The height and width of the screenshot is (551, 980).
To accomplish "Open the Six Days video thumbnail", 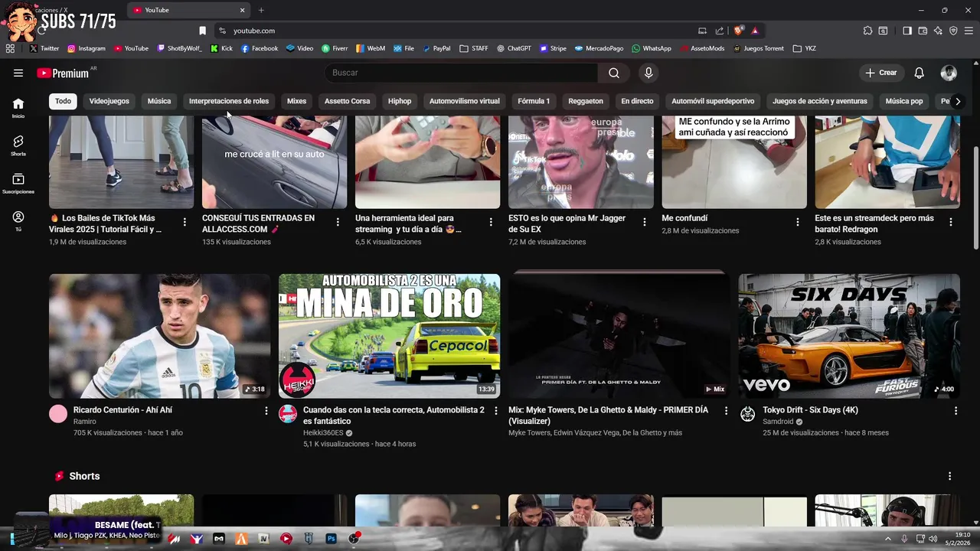I will point(848,336).
